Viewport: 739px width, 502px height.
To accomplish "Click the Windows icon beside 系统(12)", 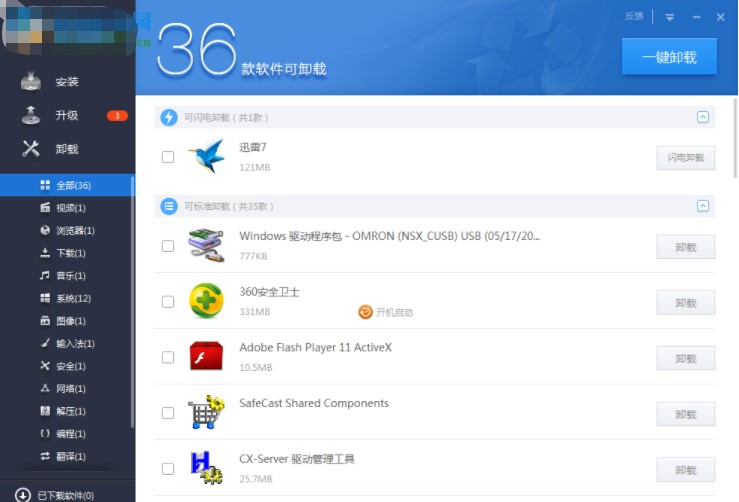I will coord(45,298).
